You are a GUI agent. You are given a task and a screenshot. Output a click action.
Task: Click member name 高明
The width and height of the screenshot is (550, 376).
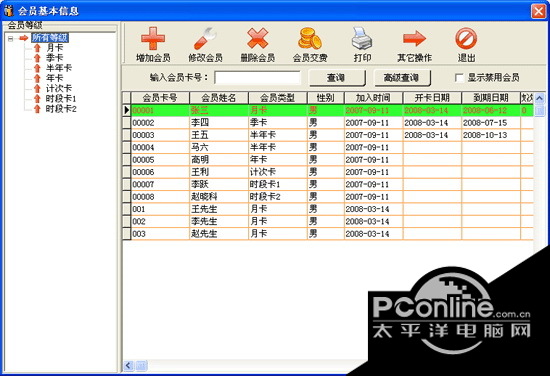200,160
